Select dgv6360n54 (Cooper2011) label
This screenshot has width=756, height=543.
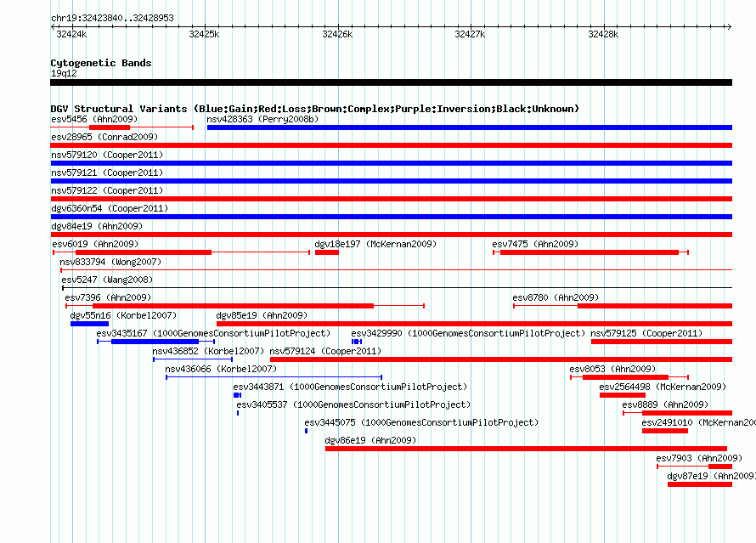coord(110,208)
